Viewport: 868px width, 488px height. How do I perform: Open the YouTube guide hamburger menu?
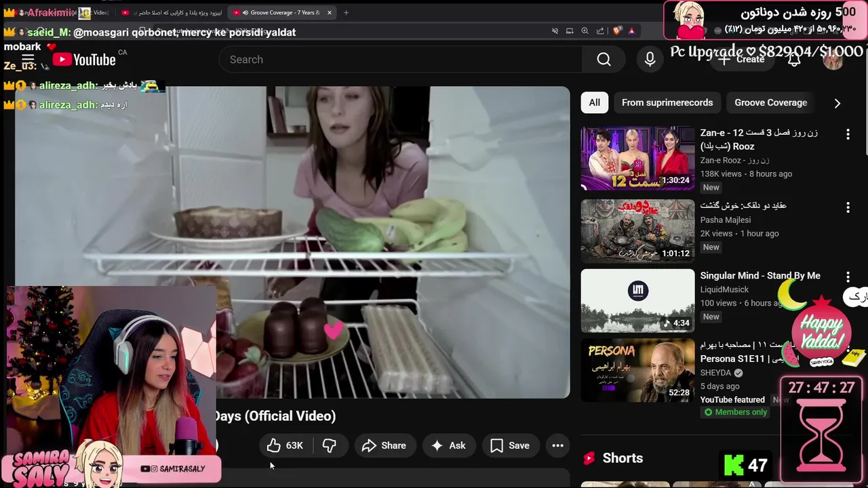point(28,60)
